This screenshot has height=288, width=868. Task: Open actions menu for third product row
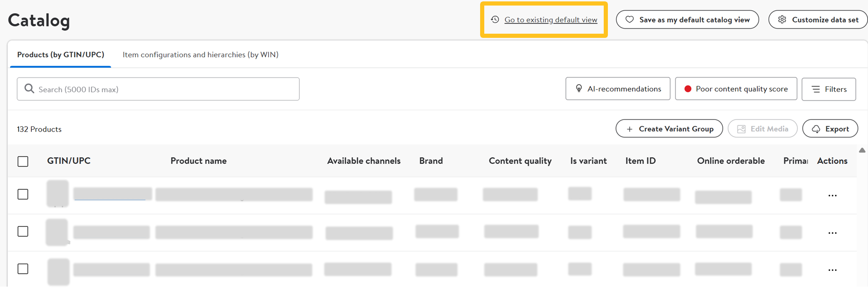click(x=832, y=270)
